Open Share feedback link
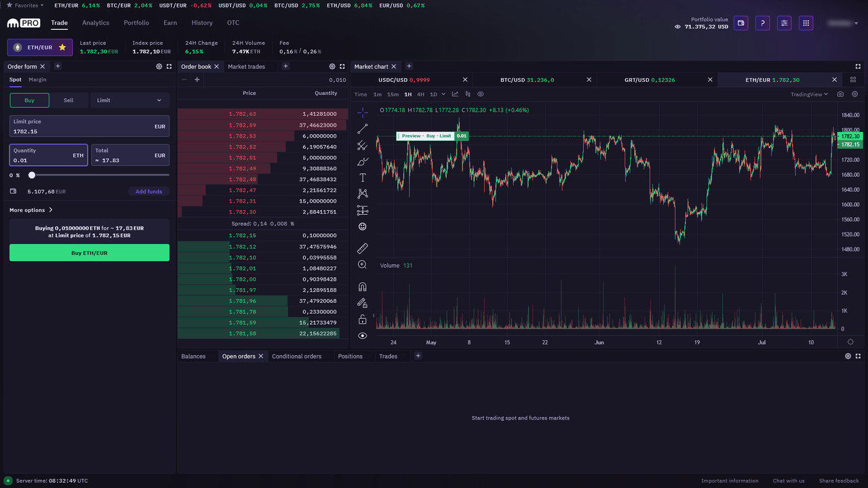This screenshot has height=488, width=868. [x=839, y=481]
